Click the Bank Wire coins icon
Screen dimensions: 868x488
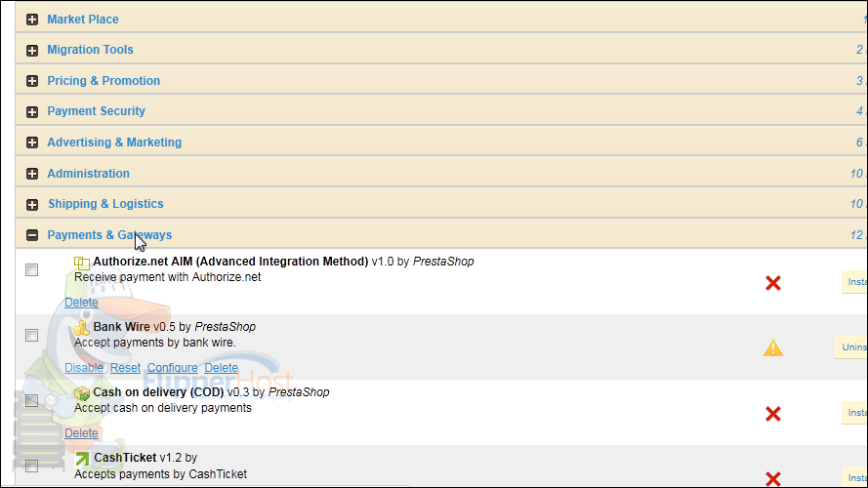(82, 328)
